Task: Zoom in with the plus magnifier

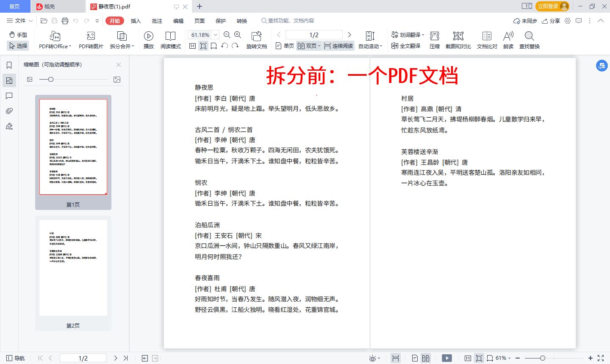Action: pos(238,35)
